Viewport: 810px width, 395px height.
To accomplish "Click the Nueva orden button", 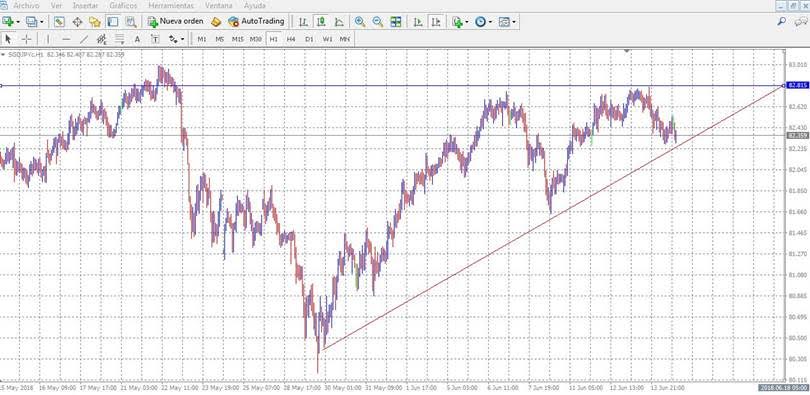I will click(x=176, y=22).
